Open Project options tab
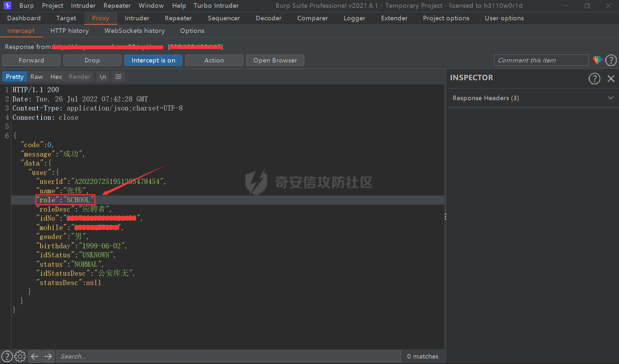The image size is (619, 364). (x=446, y=18)
